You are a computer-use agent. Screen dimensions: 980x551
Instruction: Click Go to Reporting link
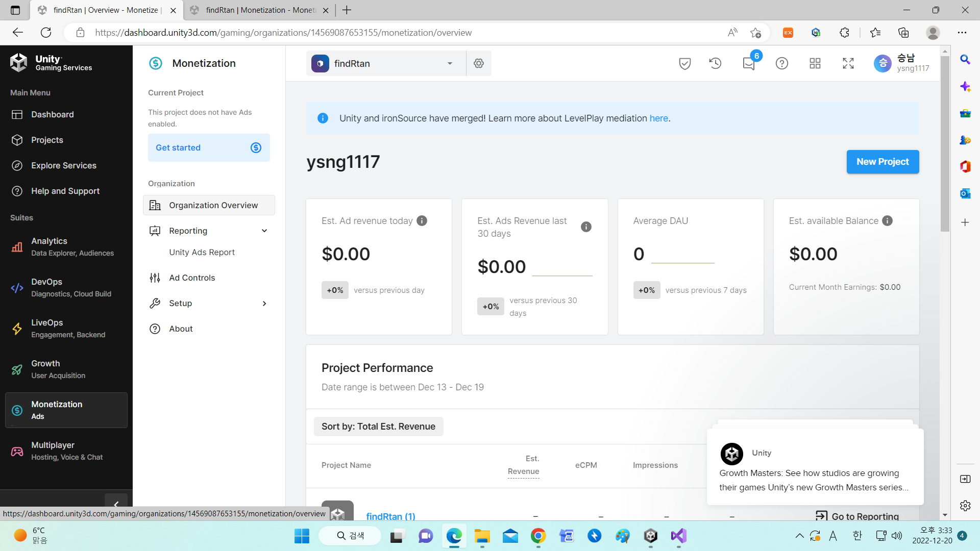857,516
